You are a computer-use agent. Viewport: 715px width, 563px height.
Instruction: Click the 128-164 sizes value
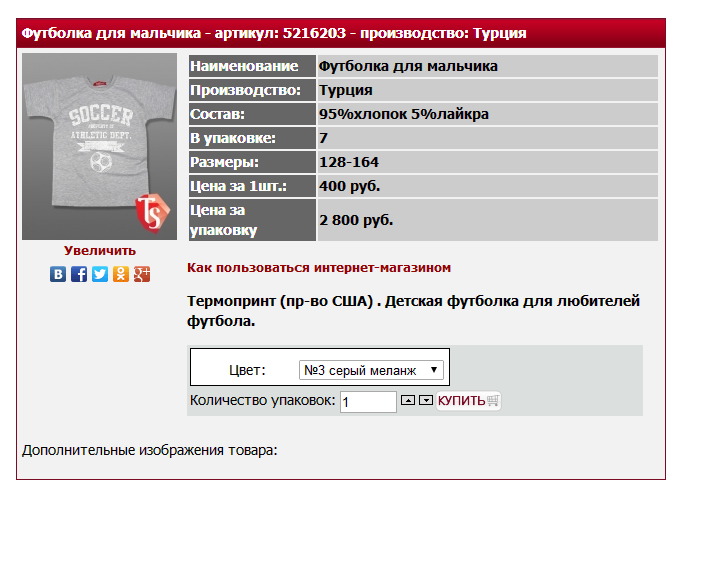click(487, 162)
